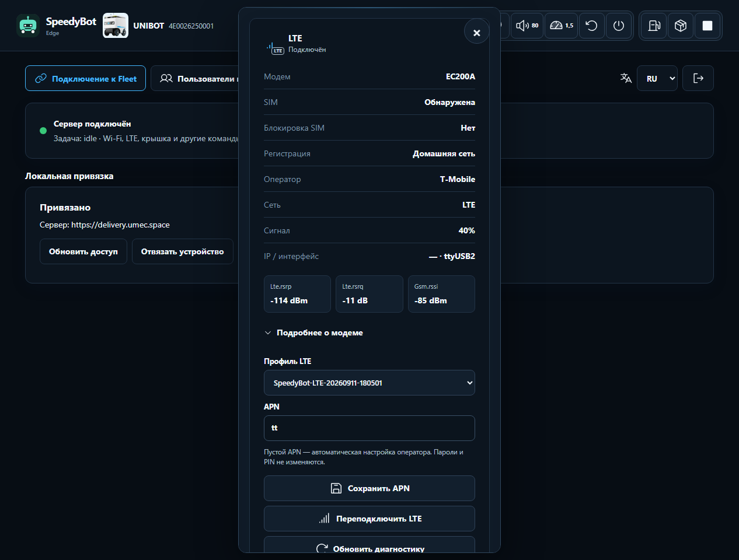Click the package box icon
This screenshot has width=739, height=560.
click(681, 26)
